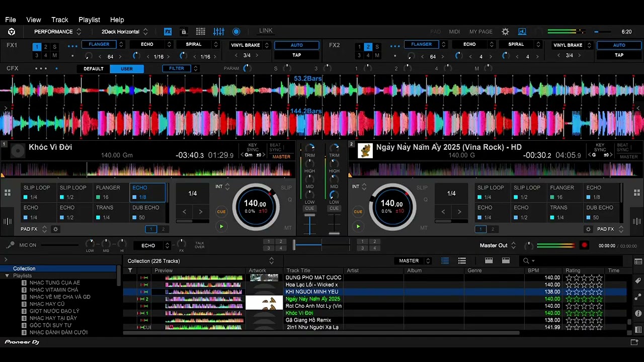The height and width of the screenshot is (362, 644).
Task: Toggle the CFX FILTER button
Action: coord(177,68)
